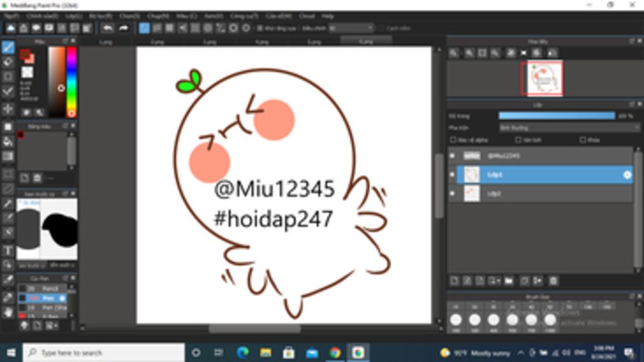Viewport: 644px width, 362px height.
Task: Add a new layer in the layer panel
Action: coord(454,281)
